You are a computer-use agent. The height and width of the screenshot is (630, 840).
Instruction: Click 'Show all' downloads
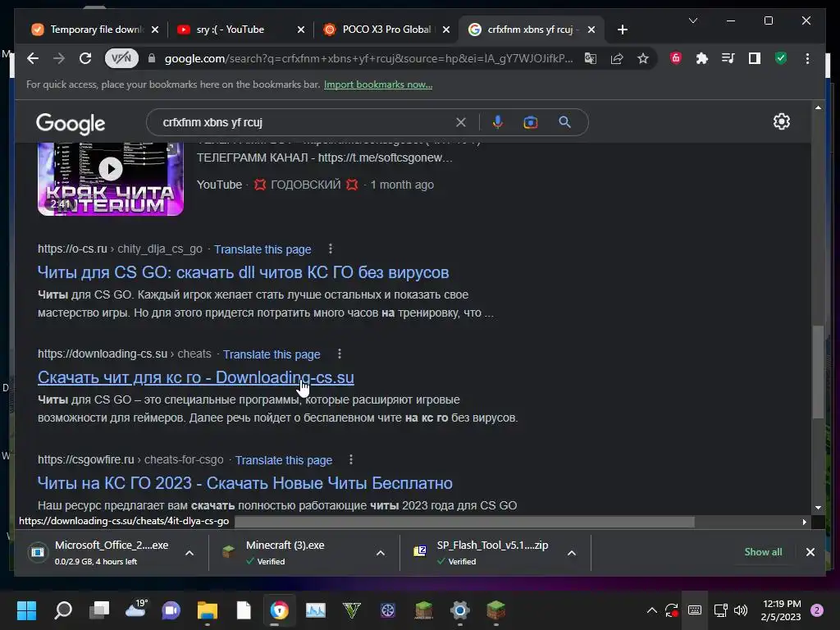point(763,552)
